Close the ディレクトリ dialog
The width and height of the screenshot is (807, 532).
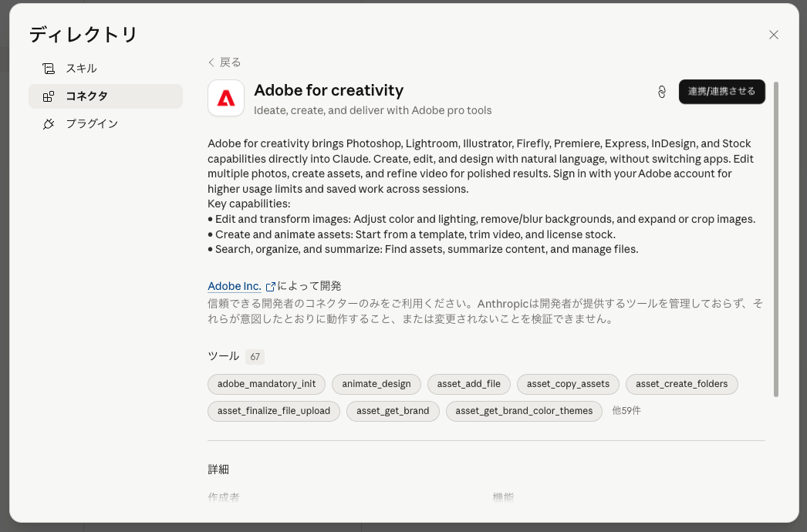[x=774, y=35]
